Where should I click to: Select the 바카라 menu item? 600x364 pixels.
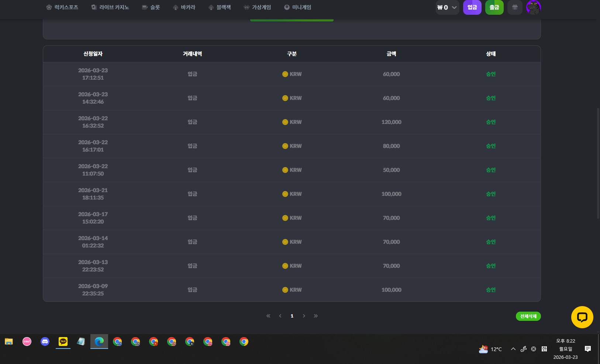coord(184,7)
